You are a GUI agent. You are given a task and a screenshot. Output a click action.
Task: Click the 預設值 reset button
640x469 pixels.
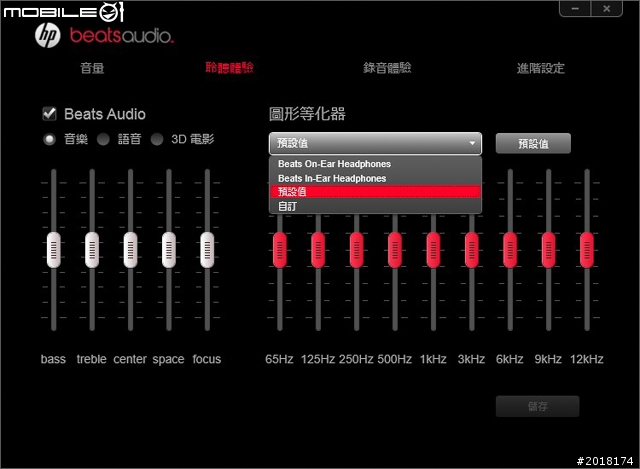tap(533, 143)
